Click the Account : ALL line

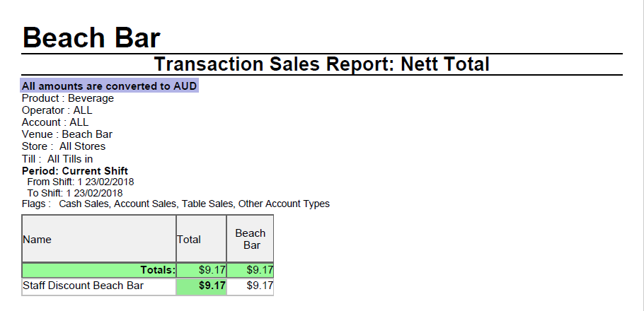click(55, 122)
